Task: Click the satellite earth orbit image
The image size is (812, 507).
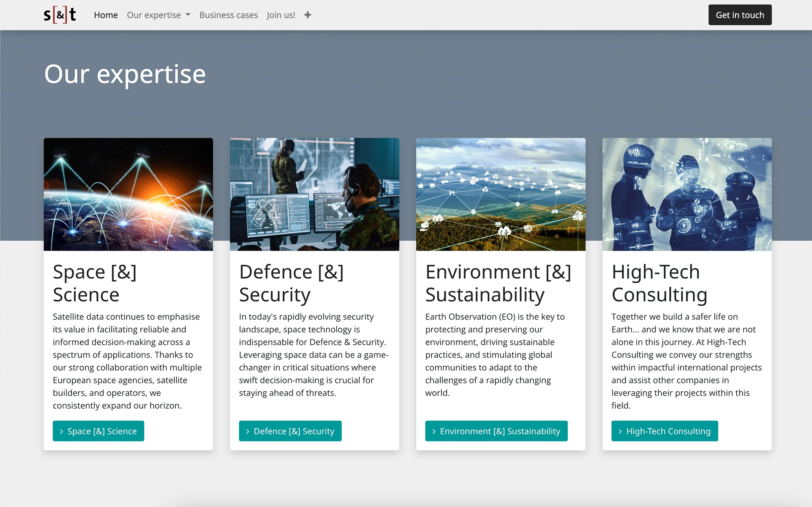Action: tap(128, 194)
